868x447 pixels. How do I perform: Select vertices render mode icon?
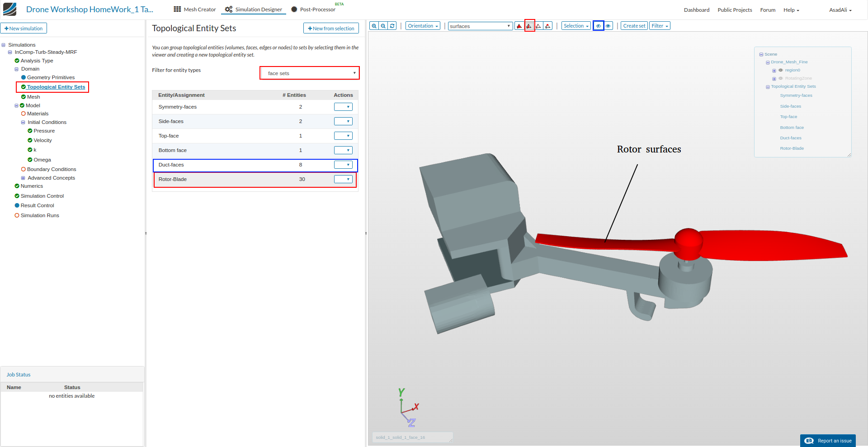pos(548,26)
